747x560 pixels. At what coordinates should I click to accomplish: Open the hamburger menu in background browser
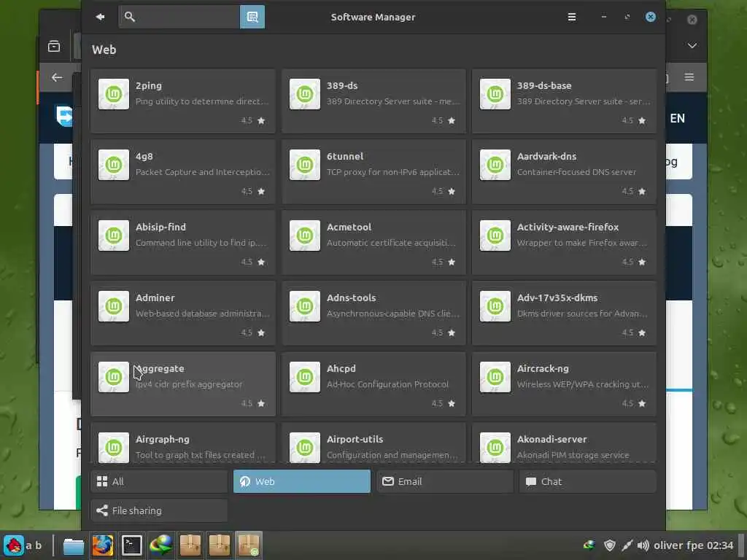(689, 77)
